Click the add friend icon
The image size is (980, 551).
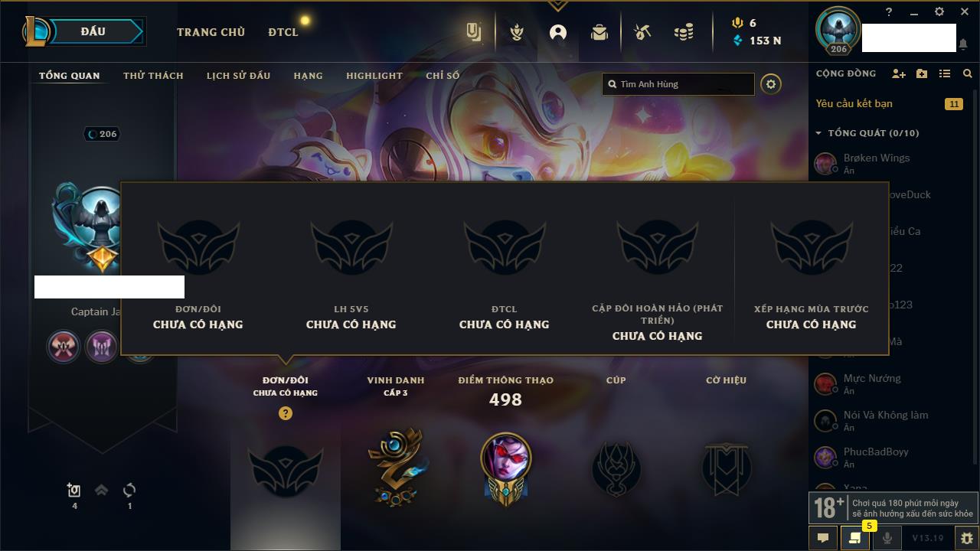click(899, 73)
